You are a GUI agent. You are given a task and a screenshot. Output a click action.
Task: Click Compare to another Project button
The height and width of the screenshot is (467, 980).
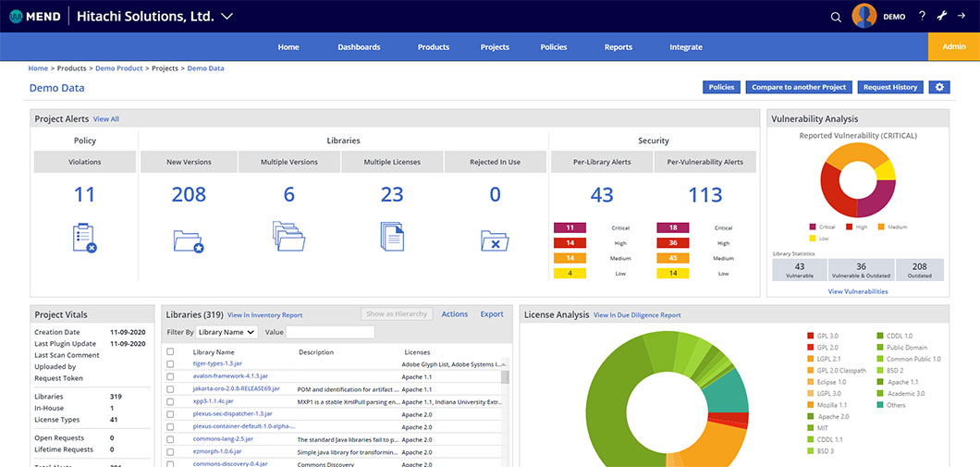tap(799, 87)
